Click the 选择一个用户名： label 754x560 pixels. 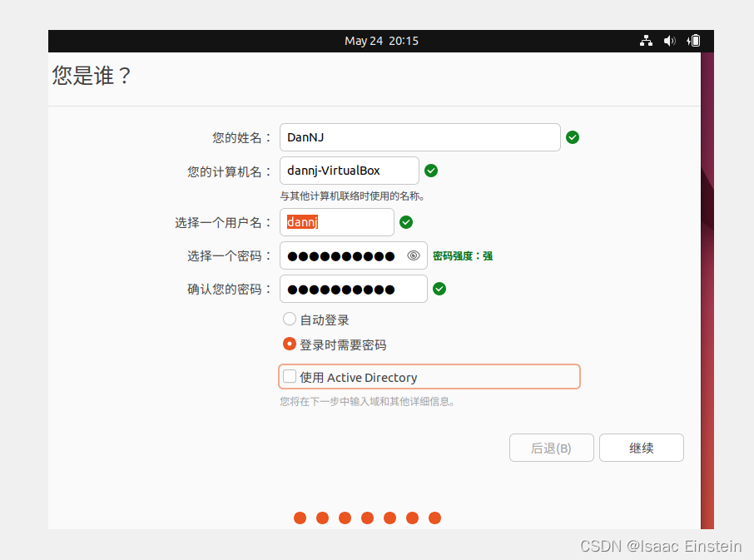pyautogui.click(x=223, y=222)
